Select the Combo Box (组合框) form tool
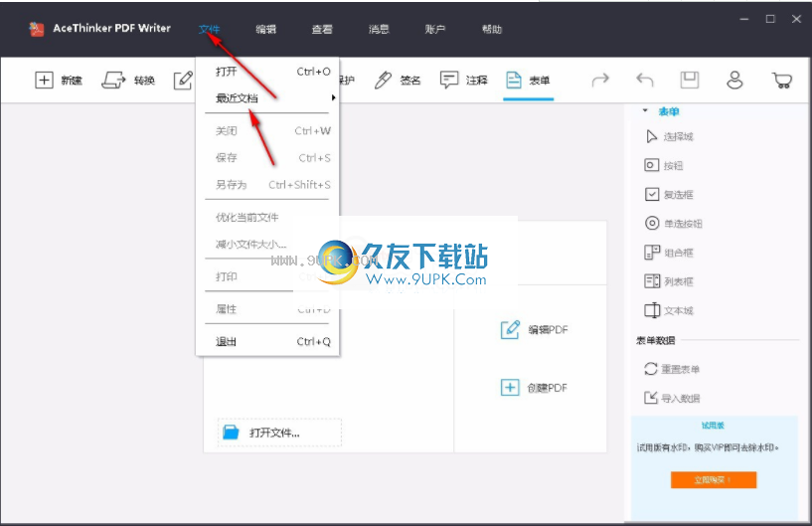The height and width of the screenshot is (526, 812). coord(669,253)
